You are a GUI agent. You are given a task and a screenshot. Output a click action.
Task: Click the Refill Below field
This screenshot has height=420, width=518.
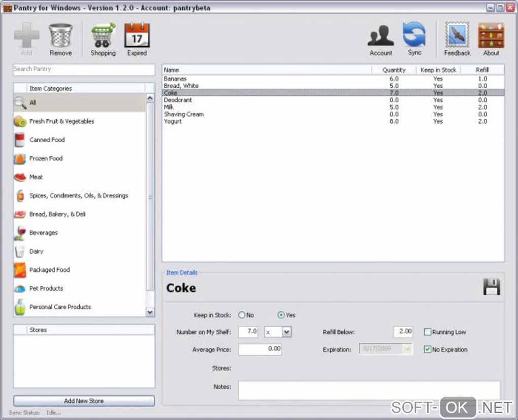[403, 332]
